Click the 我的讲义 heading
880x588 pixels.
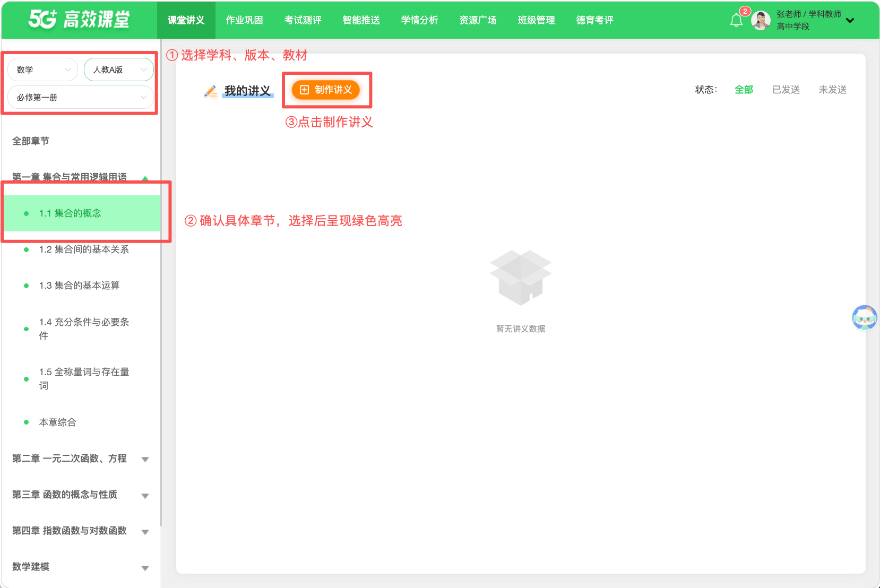pos(247,91)
